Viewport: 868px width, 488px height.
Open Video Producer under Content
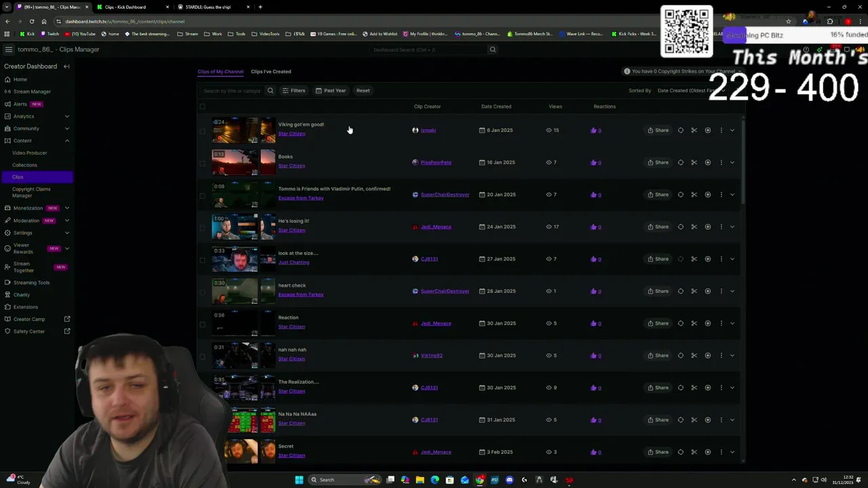pos(29,152)
